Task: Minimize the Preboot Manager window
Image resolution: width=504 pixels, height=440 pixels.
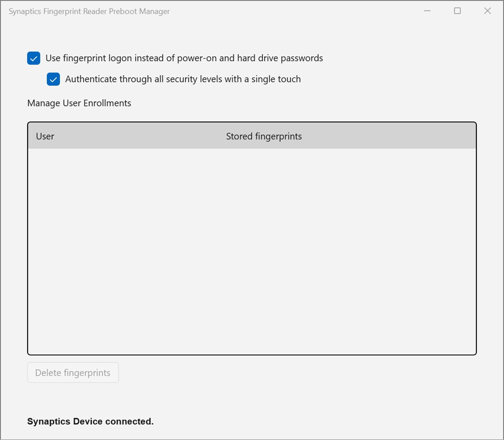Action: pyautogui.click(x=427, y=11)
